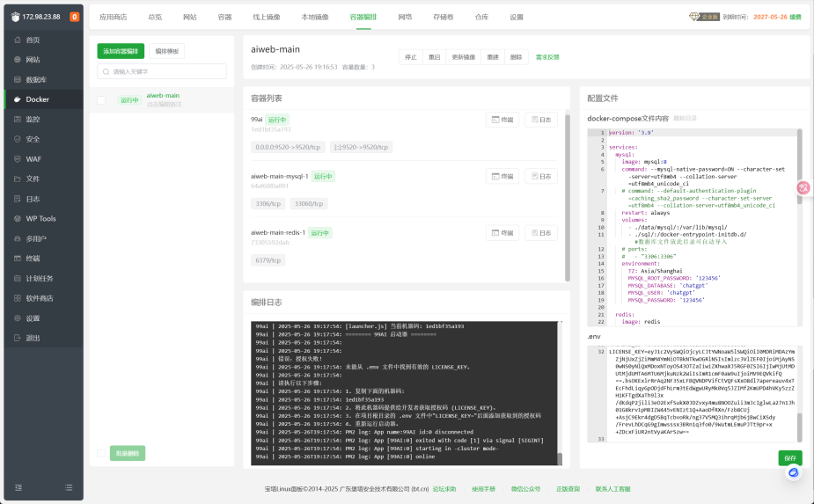Click 点击编辑备注 under aiweb-main
Viewport: 814px width, 504px height.
164,105
